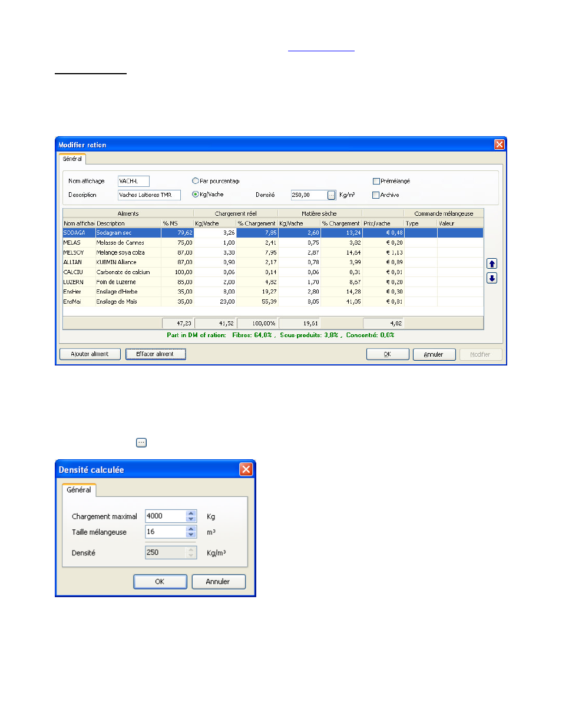Image resolution: width=562 pixels, height=728 pixels.
Task: Click the Description column header
Action: coord(128,223)
